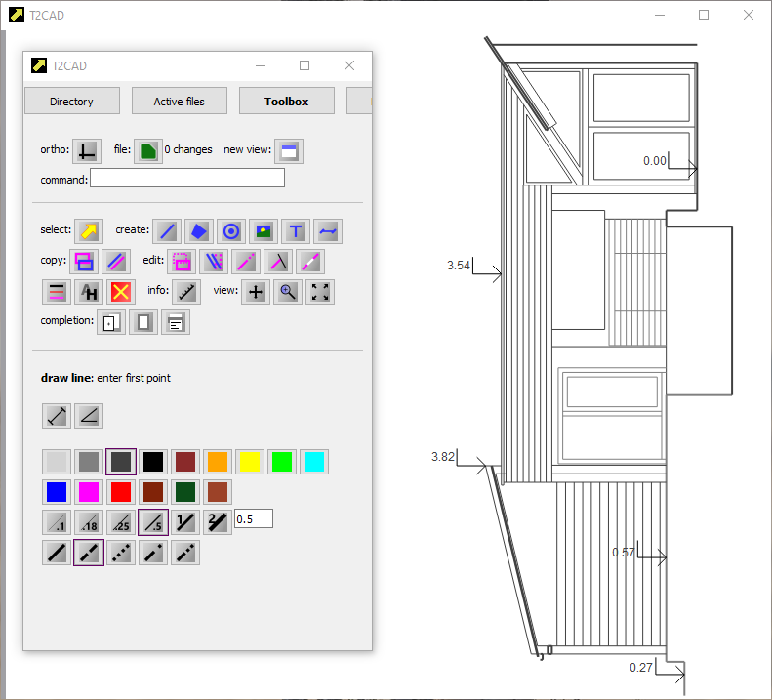Pick the yellow color swatch
The image size is (772, 700).
pyautogui.click(x=250, y=462)
